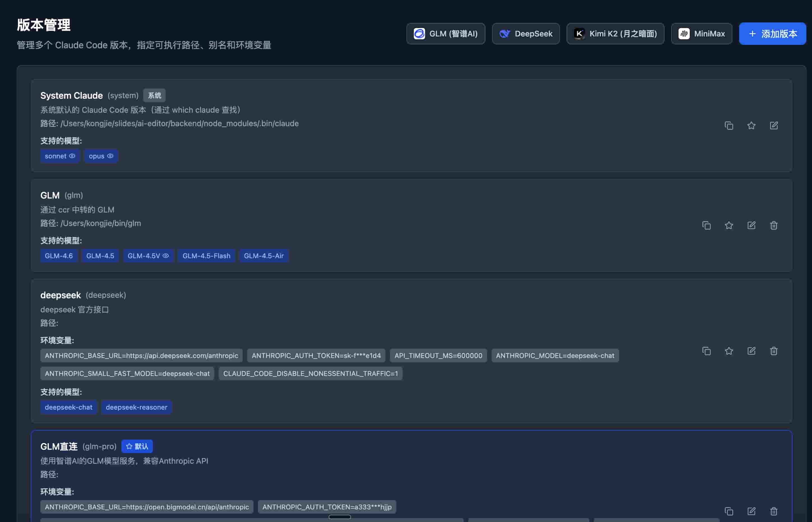Set System Claude as default with star
The width and height of the screenshot is (812, 522).
click(x=751, y=126)
